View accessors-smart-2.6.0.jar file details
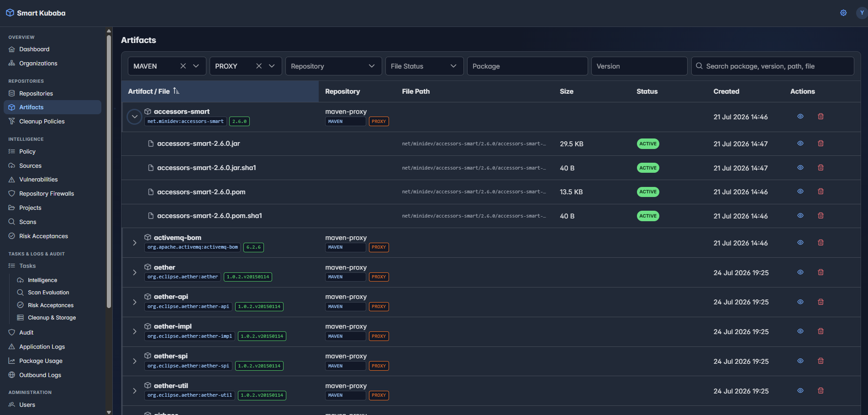The height and width of the screenshot is (415, 868). coord(800,144)
